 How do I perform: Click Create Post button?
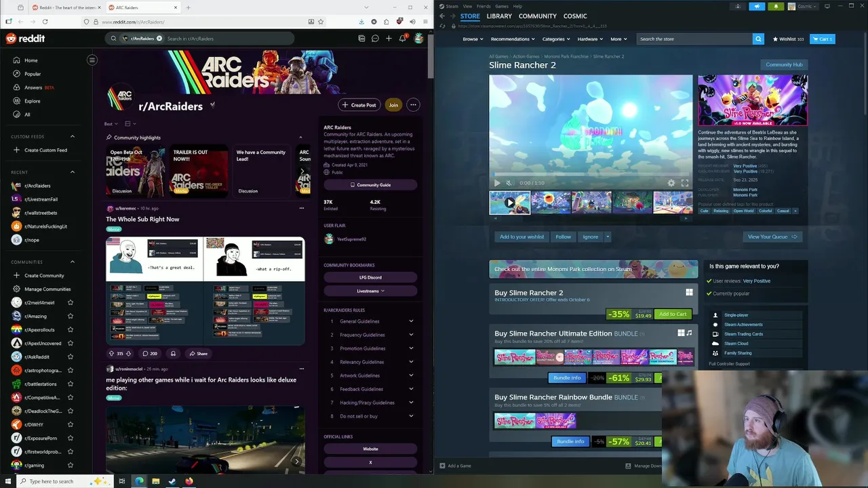(x=359, y=105)
